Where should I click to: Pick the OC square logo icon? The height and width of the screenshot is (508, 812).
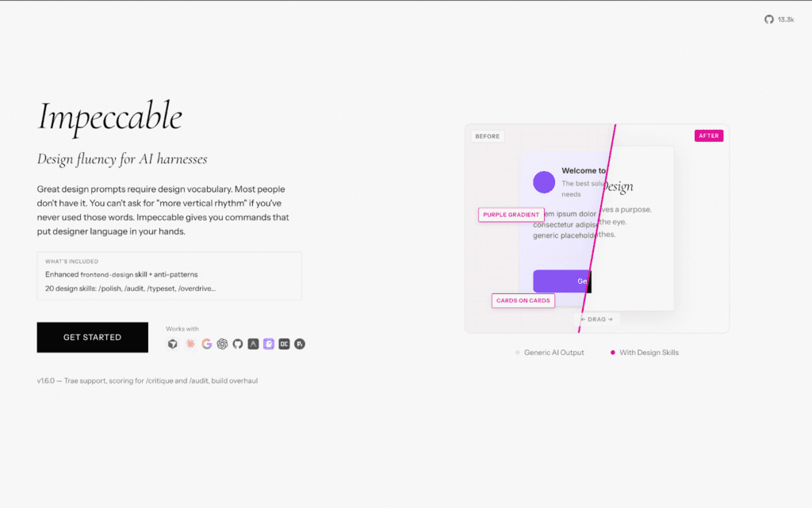tap(284, 344)
